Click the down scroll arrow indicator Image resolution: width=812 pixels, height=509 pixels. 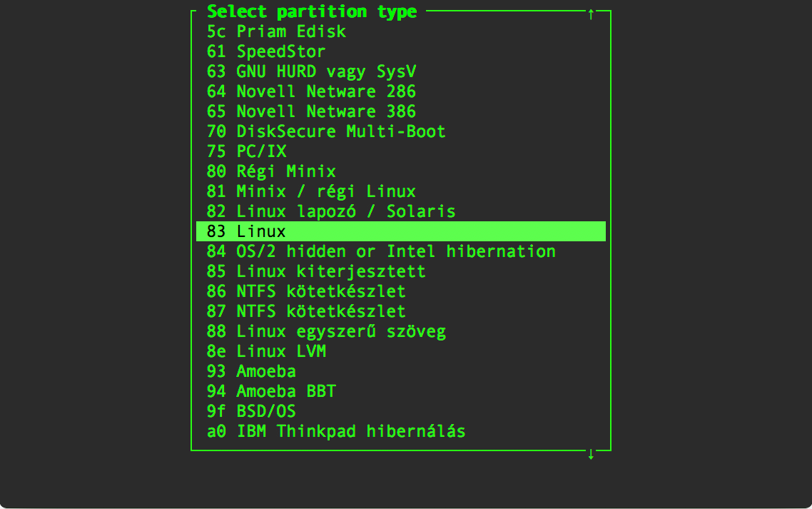591,454
